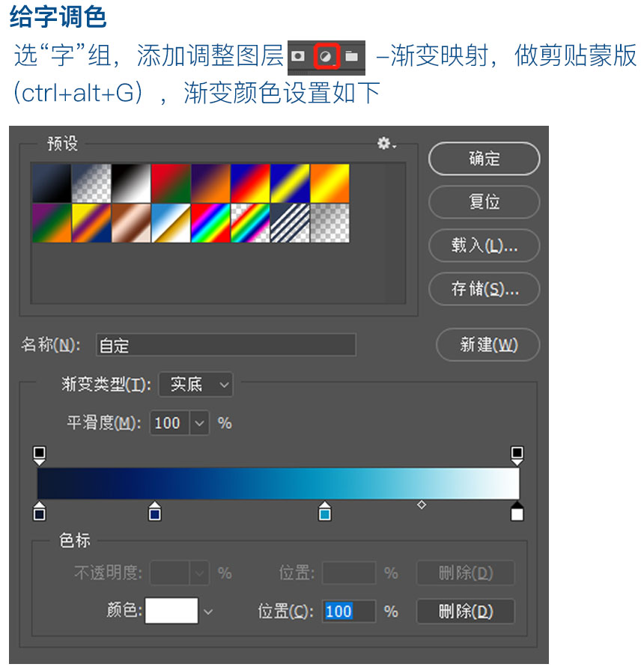Screen dimensions: 644x667
Task: Click the 新建(W) button
Action: pos(488,344)
